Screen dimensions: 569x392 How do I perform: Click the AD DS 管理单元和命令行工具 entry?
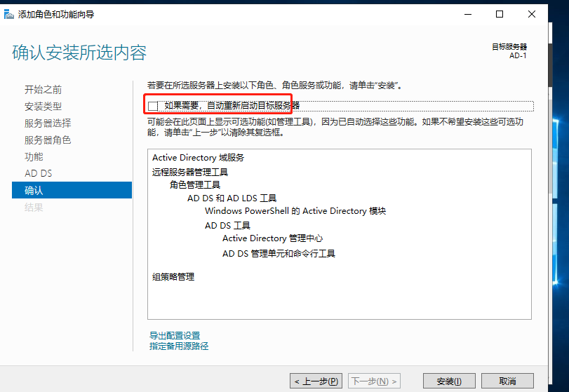click(x=279, y=253)
